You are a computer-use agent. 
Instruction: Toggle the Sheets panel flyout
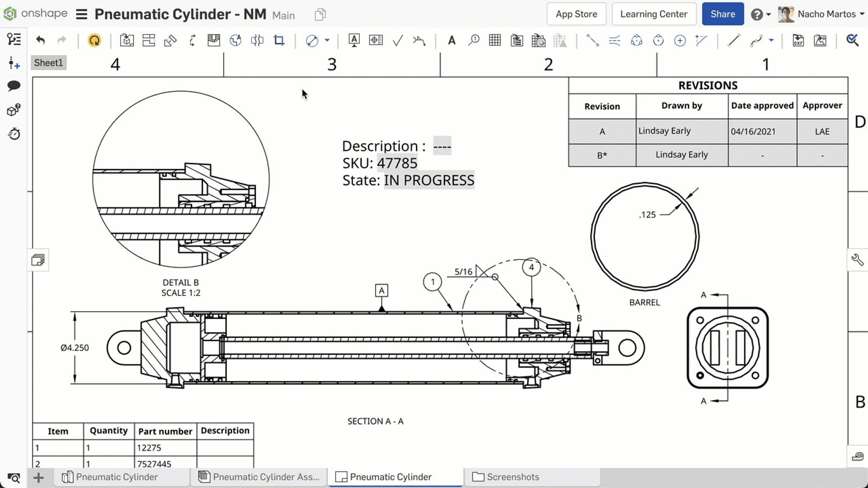click(x=38, y=260)
